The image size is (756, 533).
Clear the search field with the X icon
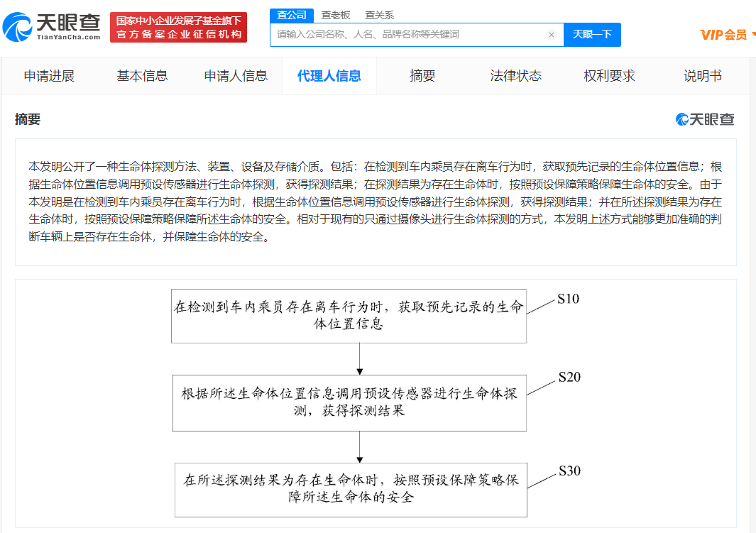pos(551,35)
